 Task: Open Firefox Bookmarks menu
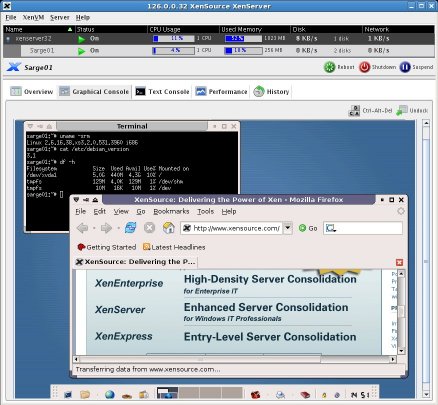point(171,211)
